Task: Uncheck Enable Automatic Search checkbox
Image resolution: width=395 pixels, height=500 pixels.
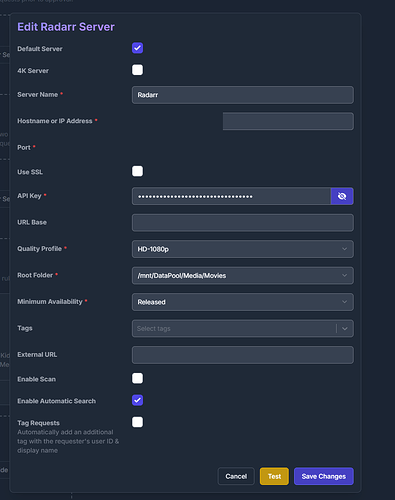Action: click(x=137, y=400)
